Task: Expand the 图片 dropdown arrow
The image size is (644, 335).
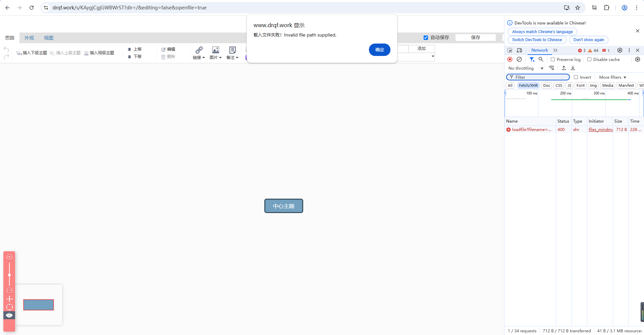Action: click(x=220, y=58)
